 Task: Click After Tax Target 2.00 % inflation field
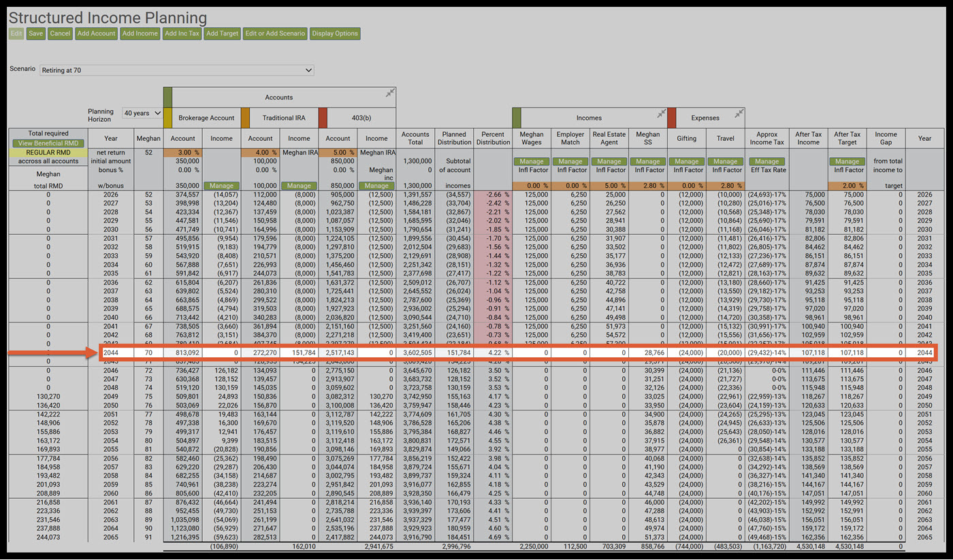pyautogui.click(x=846, y=186)
